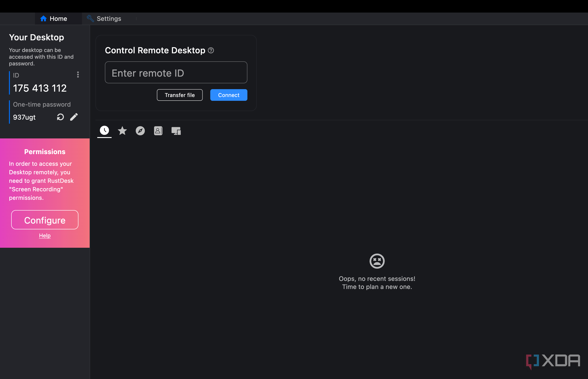Open Discovered peers compass icon
Image resolution: width=588 pixels, height=379 pixels.
coord(140,131)
